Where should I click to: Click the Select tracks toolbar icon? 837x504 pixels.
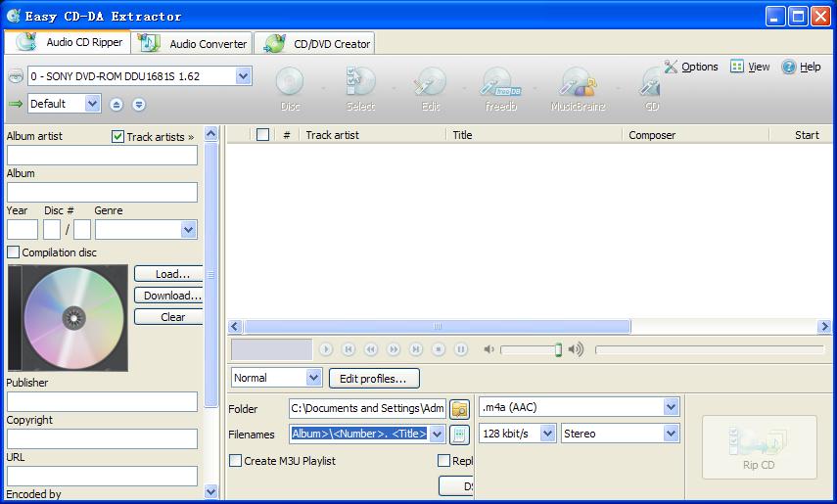pos(361,81)
